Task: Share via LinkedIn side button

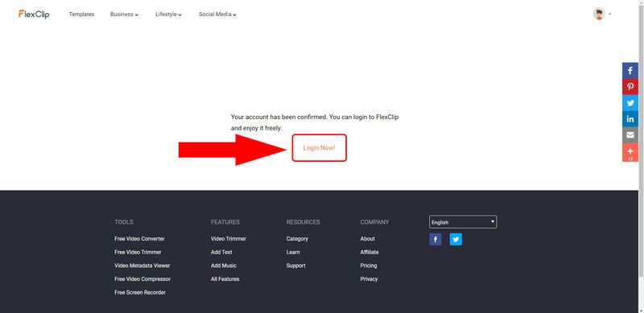Action: click(630, 119)
